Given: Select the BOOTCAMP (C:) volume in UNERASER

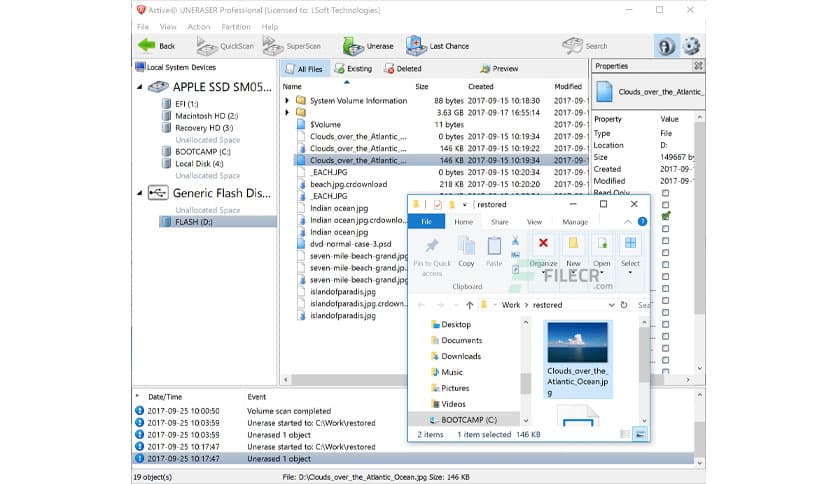Looking at the screenshot, I should click(x=203, y=151).
